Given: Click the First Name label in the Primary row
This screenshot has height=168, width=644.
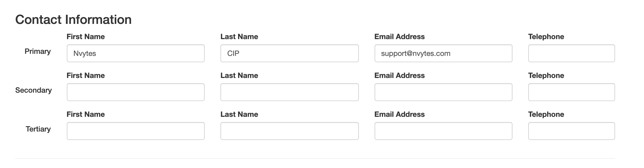Looking at the screenshot, I should 85,36.
